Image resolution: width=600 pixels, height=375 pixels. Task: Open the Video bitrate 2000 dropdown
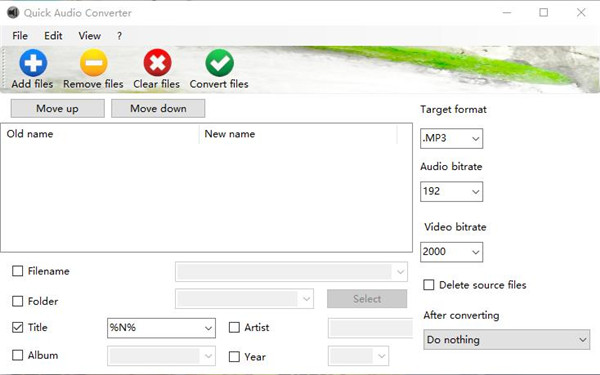(452, 252)
